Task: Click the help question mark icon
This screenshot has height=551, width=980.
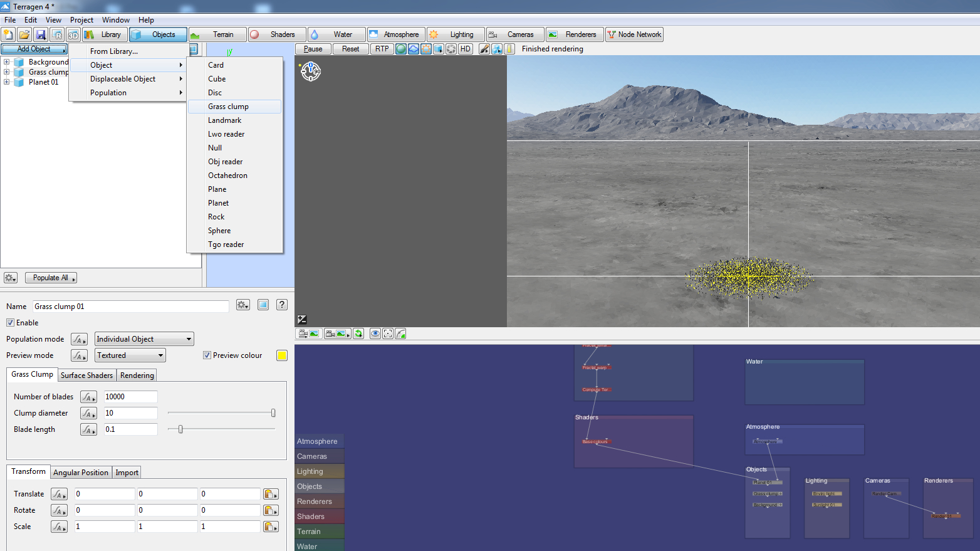Action: click(282, 305)
